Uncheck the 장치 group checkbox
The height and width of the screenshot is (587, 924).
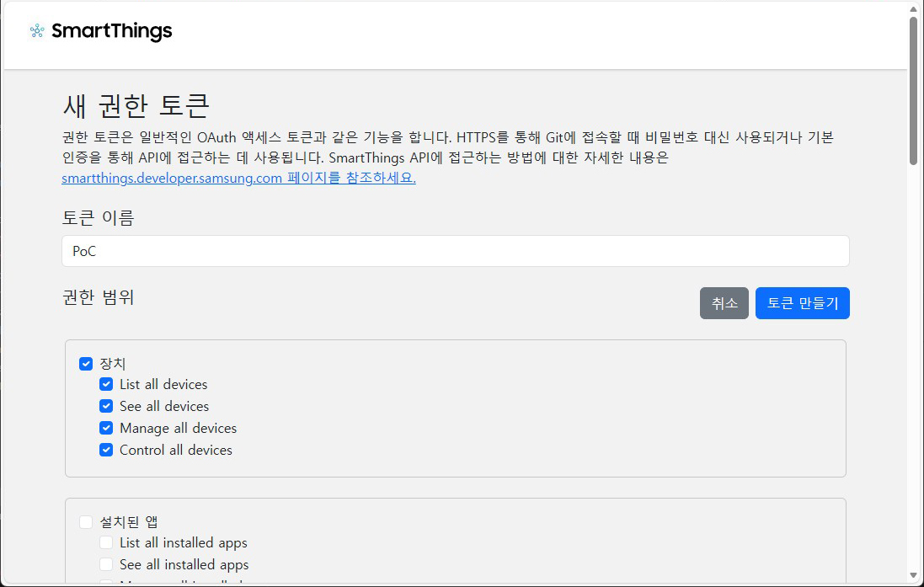pyautogui.click(x=86, y=363)
